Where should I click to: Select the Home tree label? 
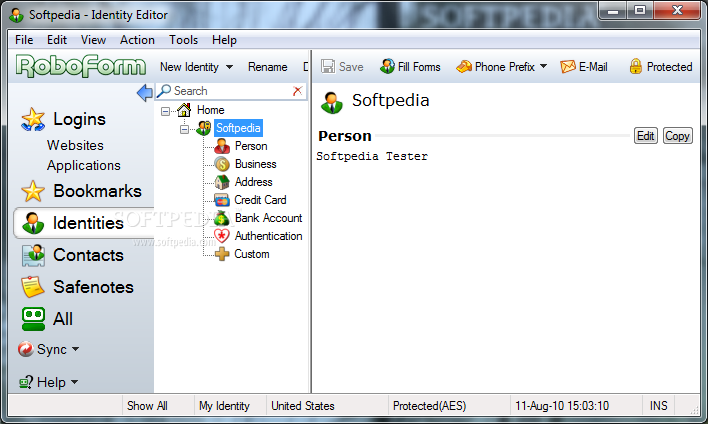[210, 110]
